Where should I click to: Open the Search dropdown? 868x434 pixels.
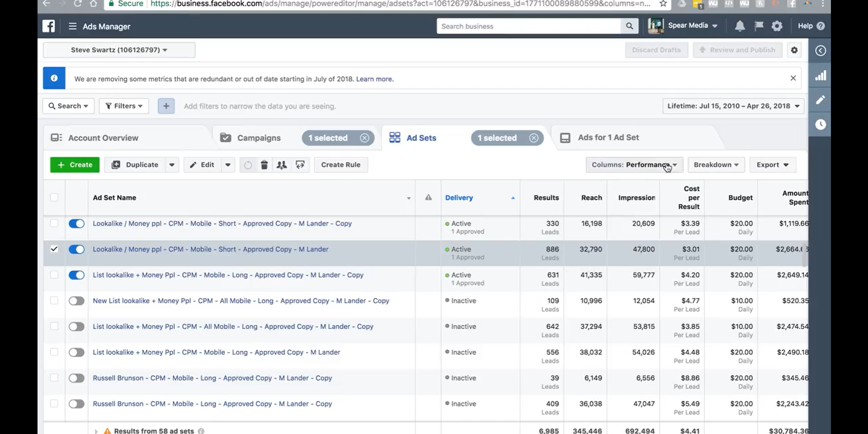pos(68,106)
